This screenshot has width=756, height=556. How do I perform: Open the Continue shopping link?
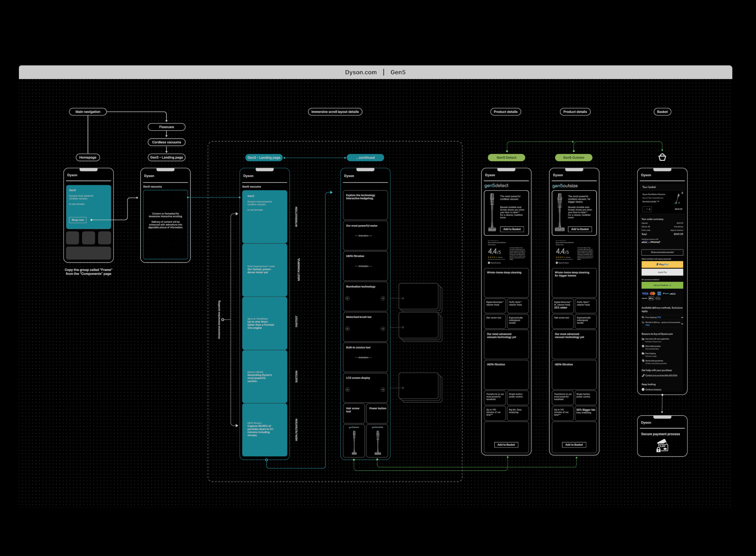(653, 390)
